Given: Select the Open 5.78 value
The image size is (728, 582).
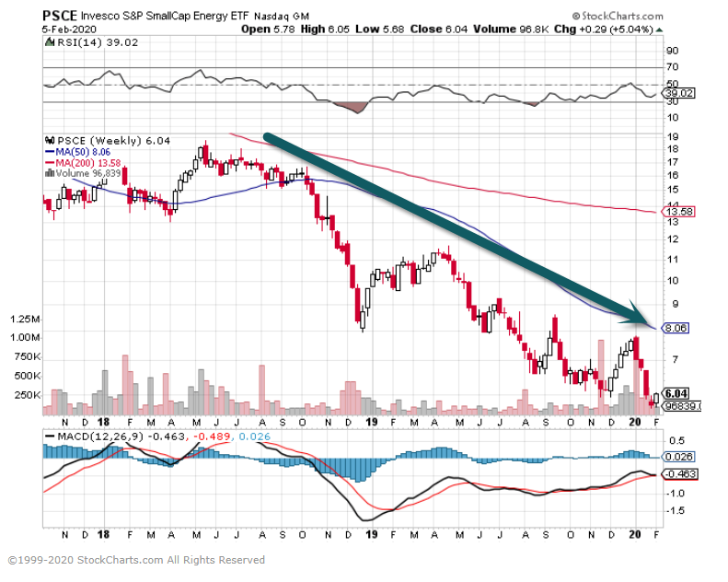Looking at the screenshot, I should click(x=268, y=29).
